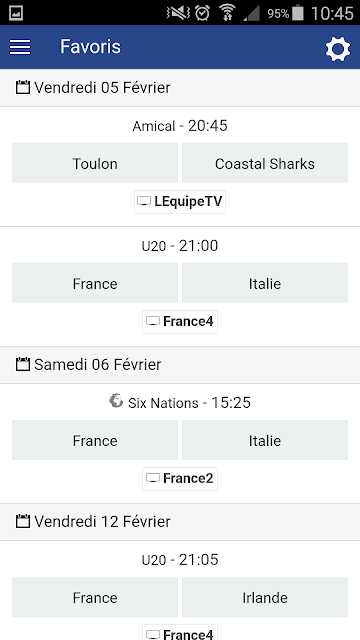Open the LEquipeTV channel badge

pos(180,202)
